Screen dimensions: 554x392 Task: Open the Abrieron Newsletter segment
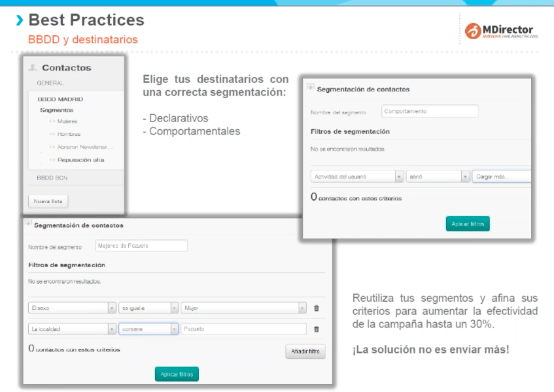pos(85,147)
